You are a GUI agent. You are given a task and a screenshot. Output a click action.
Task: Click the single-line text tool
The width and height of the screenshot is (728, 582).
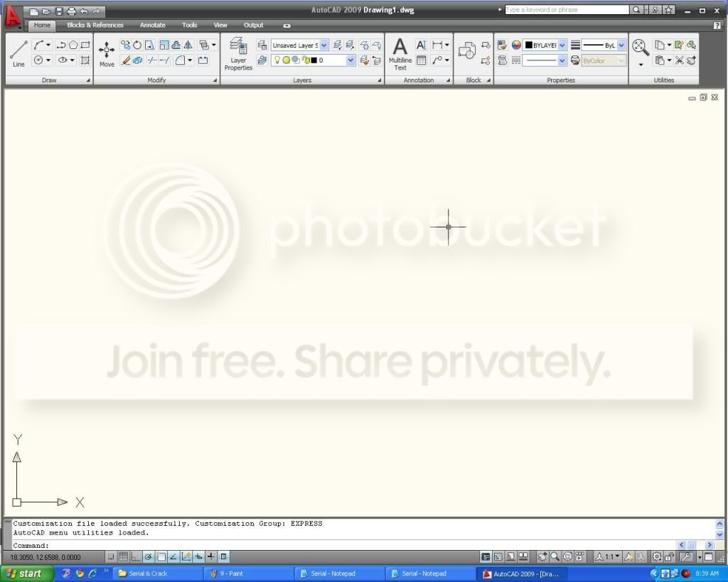(421, 45)
